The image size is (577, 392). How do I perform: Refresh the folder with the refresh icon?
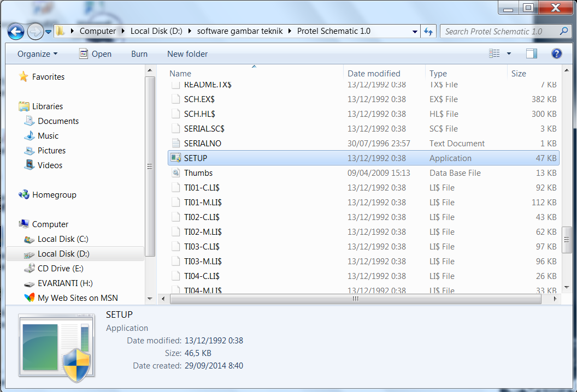428,32
